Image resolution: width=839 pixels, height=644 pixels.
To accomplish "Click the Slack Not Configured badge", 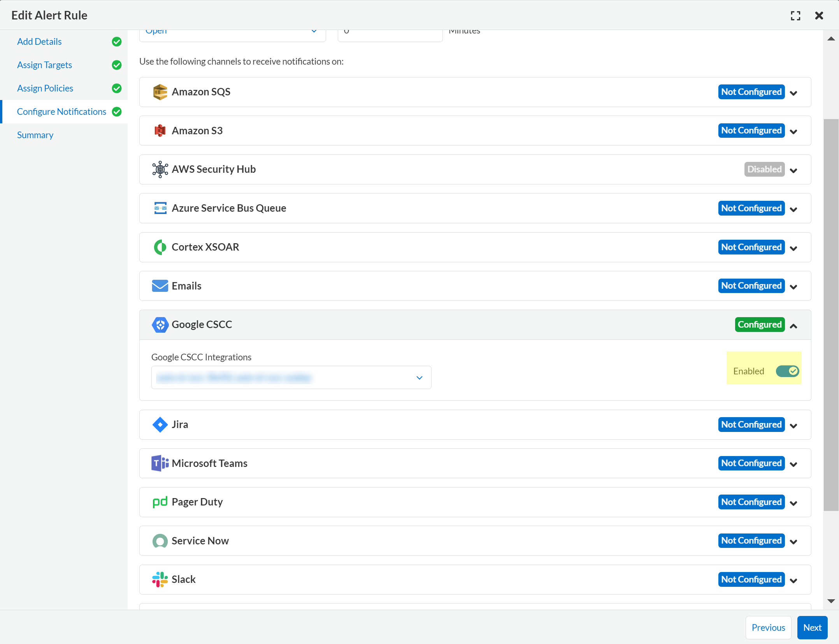I will click(x=751, y=579).
